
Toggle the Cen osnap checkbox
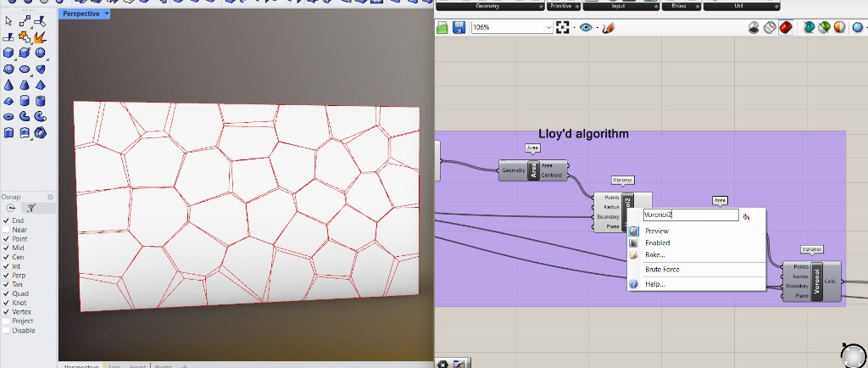[6, 257]
